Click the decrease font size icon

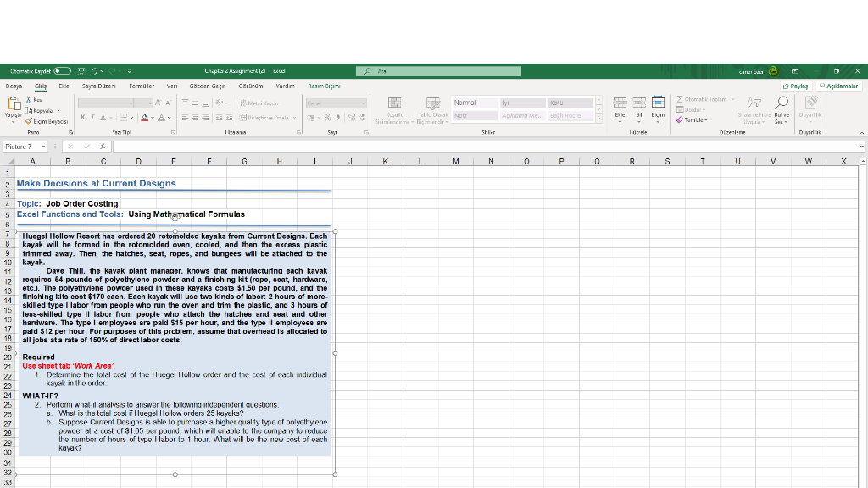[169, 103]
